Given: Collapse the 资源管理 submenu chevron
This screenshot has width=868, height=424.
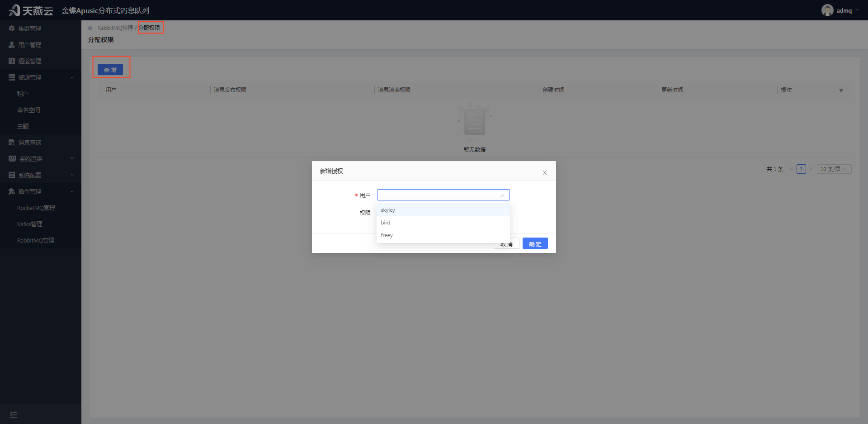Looking at the screenshot, I should [x=72, y=77].
